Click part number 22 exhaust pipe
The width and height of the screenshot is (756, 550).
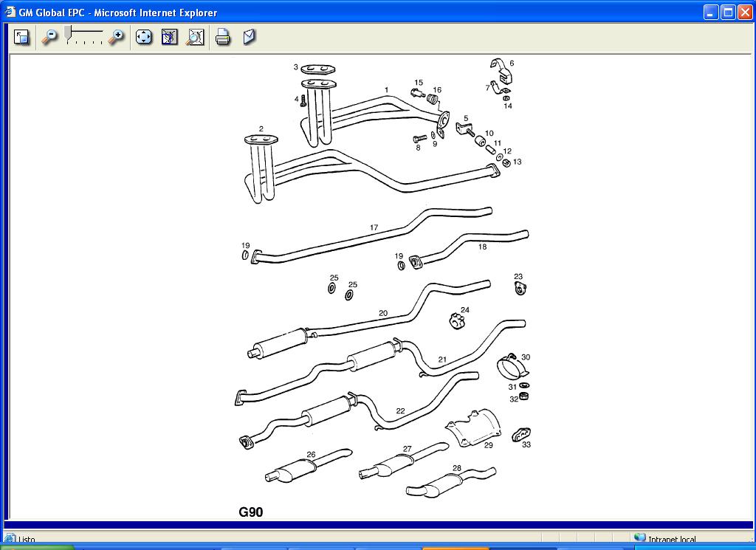pos(400,411)
